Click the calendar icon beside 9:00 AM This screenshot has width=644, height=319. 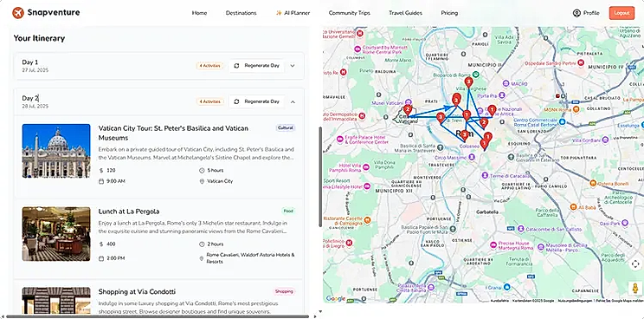click(101, 181)
